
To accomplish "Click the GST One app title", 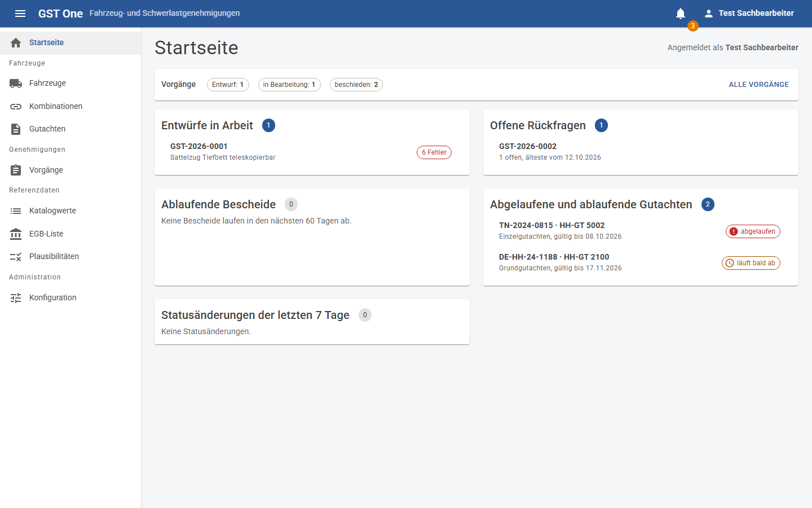I will (x=60, y=14).
